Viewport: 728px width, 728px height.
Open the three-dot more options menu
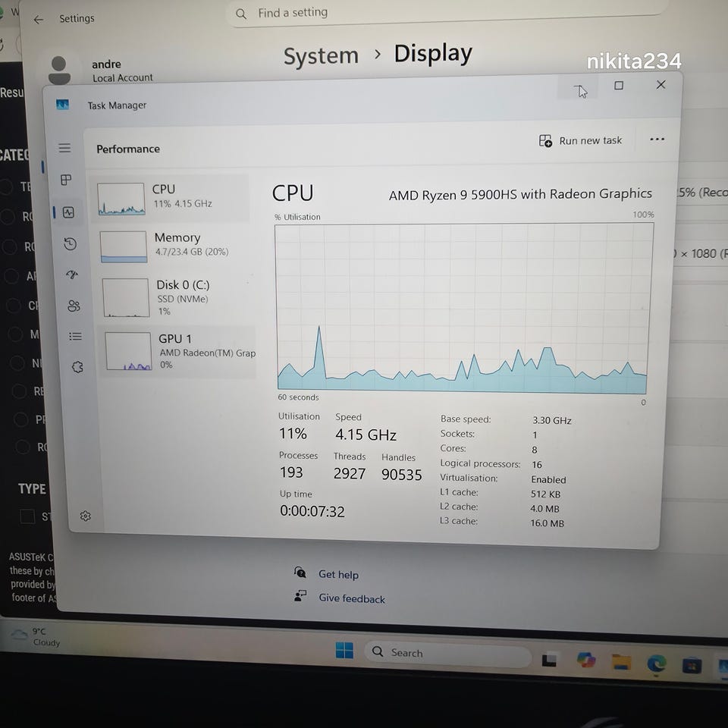[657, 140]
